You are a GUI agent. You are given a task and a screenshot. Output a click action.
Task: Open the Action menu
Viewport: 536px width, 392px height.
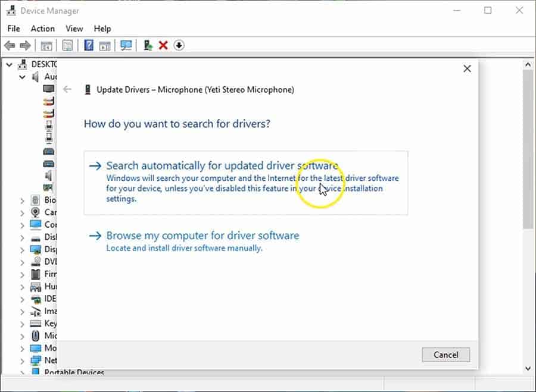coord(43,29)
